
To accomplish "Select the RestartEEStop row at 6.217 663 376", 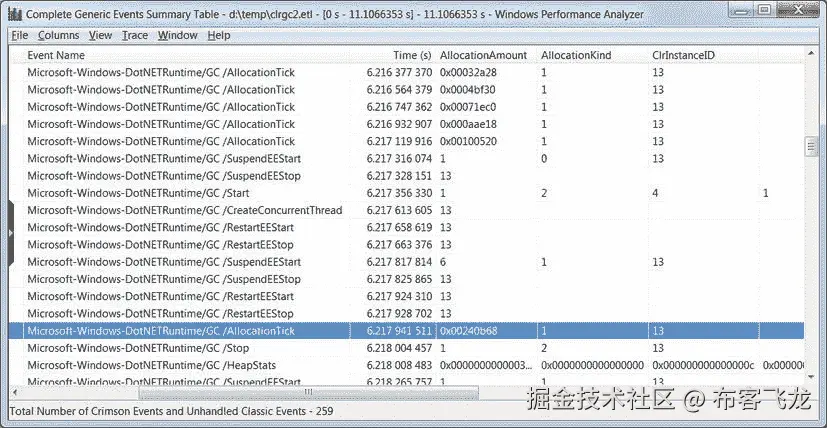I will 406,245.
